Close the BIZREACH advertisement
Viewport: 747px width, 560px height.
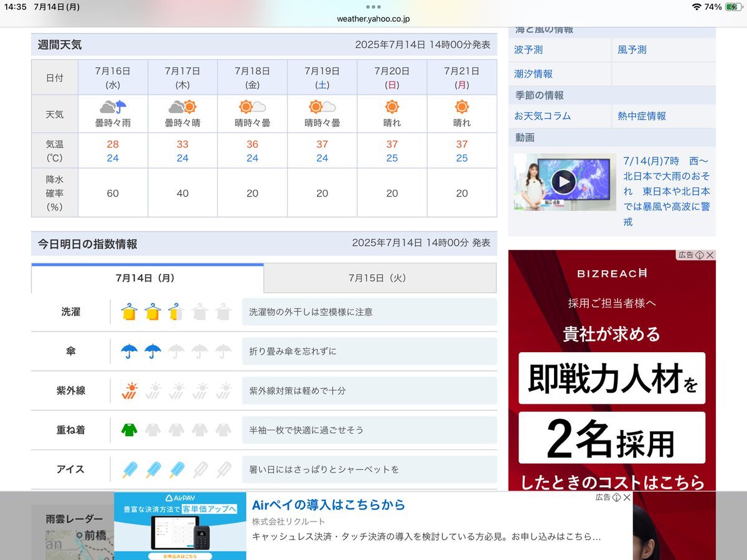tap(710, 255)
